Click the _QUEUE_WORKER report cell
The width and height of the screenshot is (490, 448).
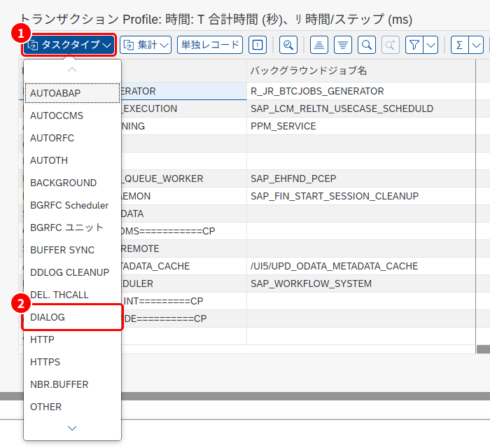183,178
